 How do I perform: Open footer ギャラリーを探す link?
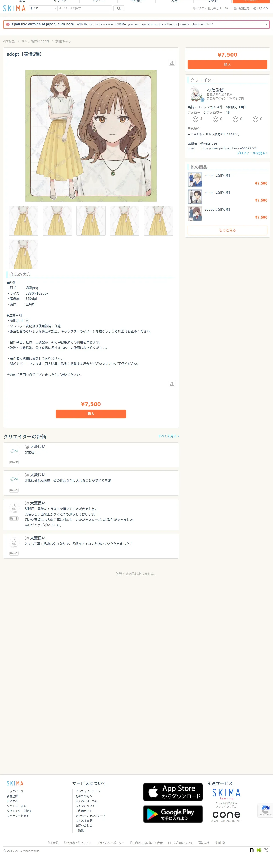18,816
